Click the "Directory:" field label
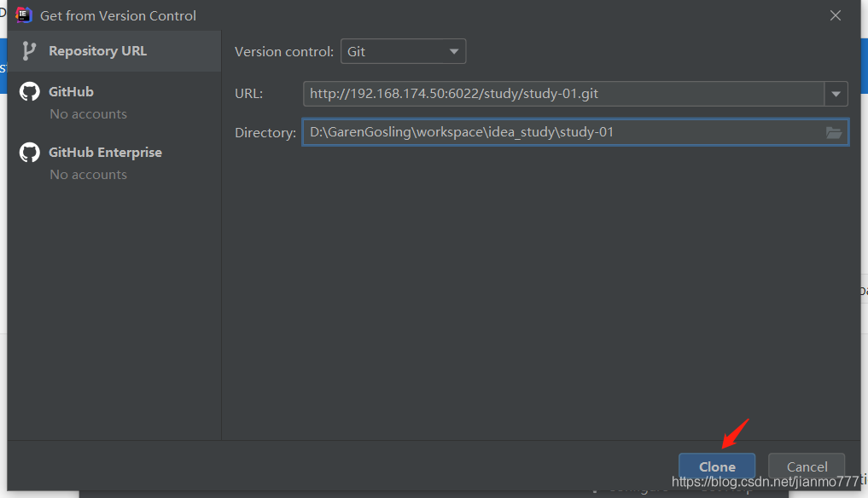 coord(265,132)
